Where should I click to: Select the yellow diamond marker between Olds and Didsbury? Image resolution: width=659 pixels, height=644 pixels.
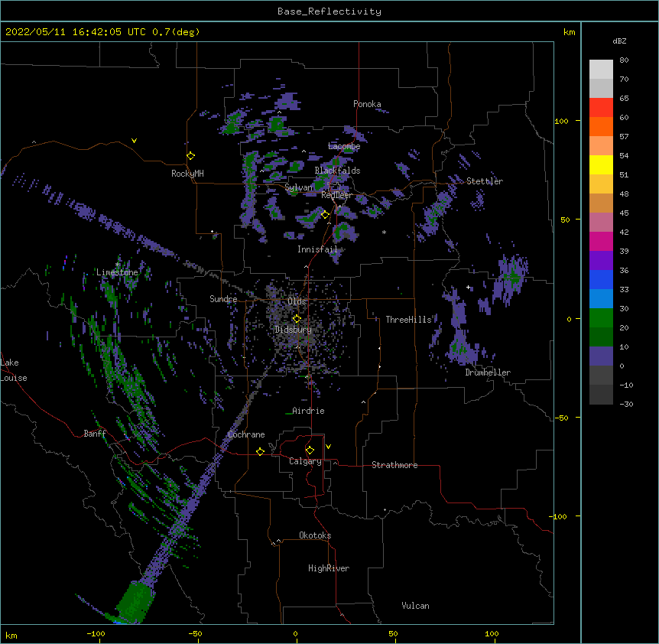(297, 318)
